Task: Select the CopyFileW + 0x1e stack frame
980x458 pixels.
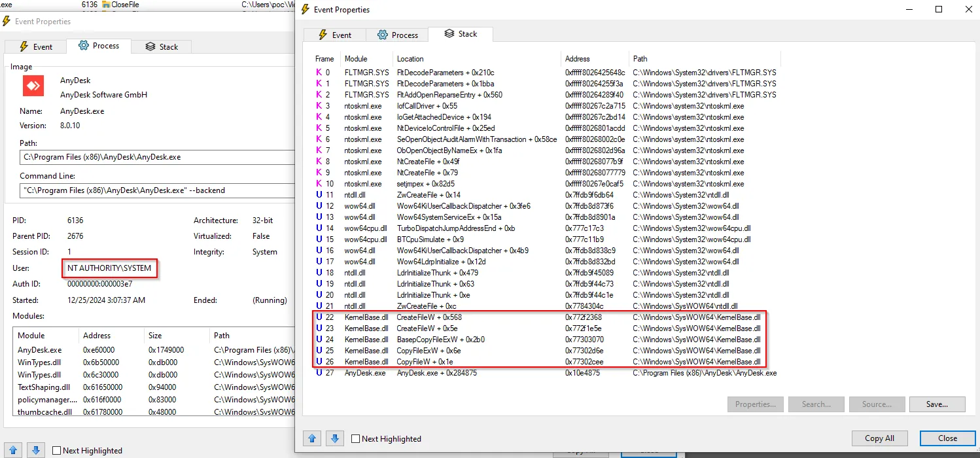Action: coord(424,362)
